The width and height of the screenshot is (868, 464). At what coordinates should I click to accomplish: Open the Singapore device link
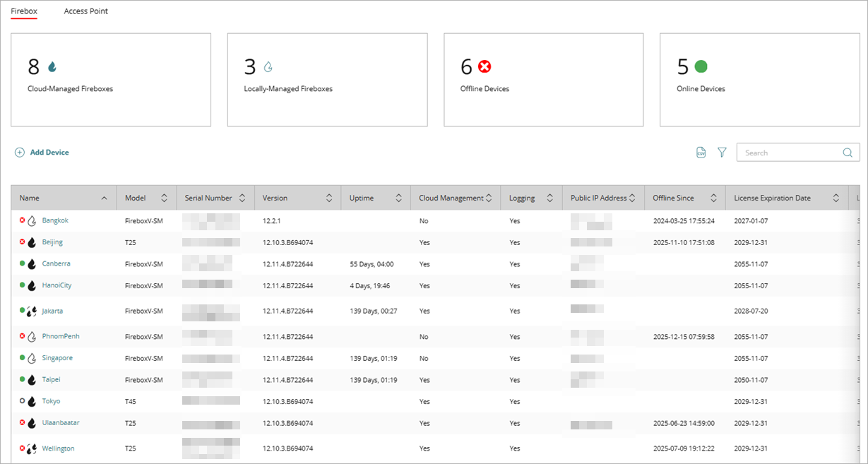(57, 358)
